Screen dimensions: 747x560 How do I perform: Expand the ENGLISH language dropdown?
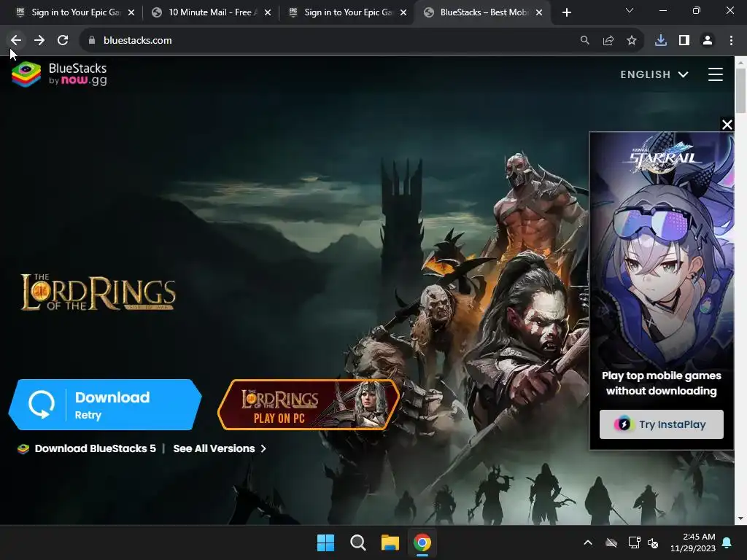coord(654,75)
